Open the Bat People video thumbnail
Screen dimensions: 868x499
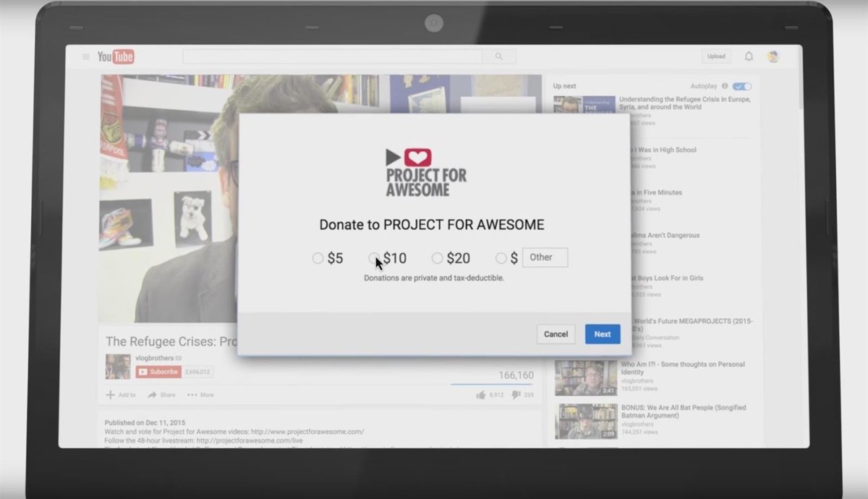tap(586, 421)
